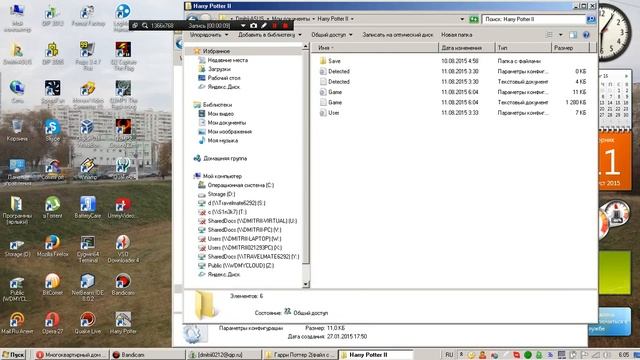Viewport: 640px width, 360px height.
Task: Open Public (\\WDMYCLOUD) (Z:) network drive
Action: click(x=240, y=266)
